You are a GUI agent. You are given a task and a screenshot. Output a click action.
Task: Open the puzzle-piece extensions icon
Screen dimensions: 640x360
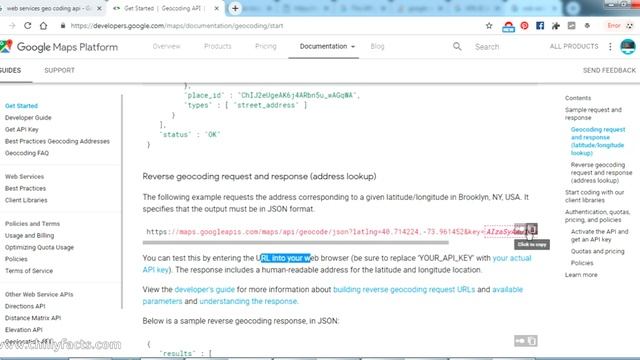tap(556, 26)
